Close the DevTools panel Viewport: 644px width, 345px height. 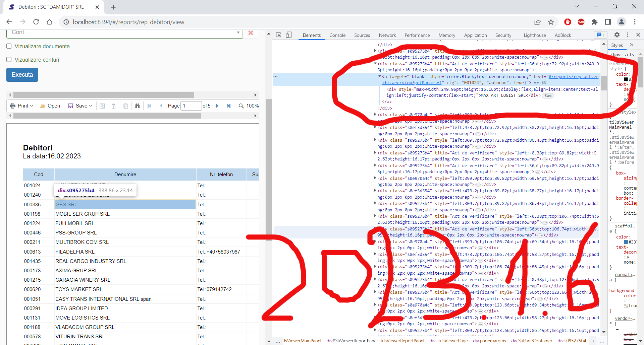pyautogui.click(x=638, y=35)
